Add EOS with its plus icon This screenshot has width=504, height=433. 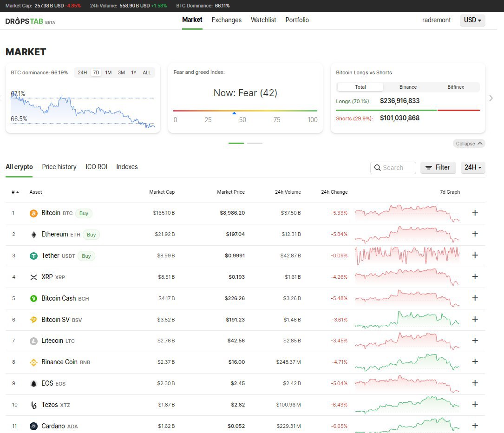[x=475, y=383]
